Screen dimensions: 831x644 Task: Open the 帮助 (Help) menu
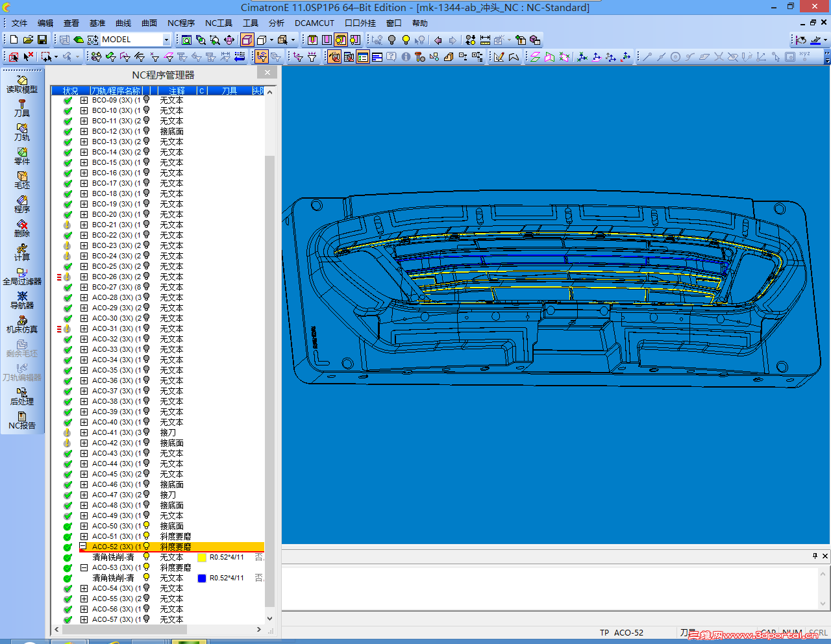click(420, 23)
